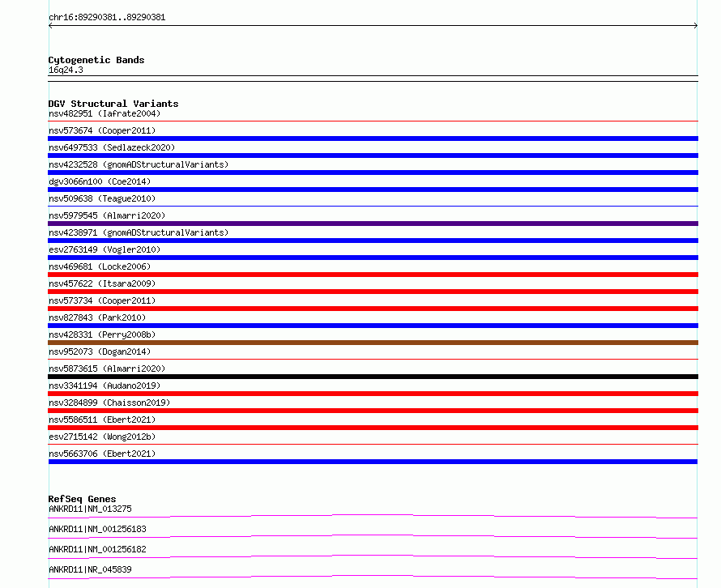The height and width of the screenshot is (588, 721).
Task: Click esv2763149 (Vogler2010) label
Action: [x=105, y=249]
